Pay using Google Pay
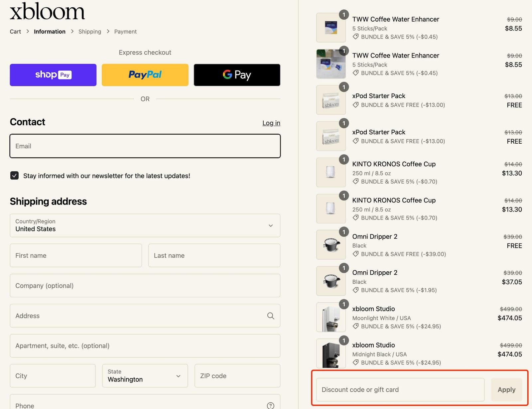This screenshot has height=409, width=532. pos(237,75)
